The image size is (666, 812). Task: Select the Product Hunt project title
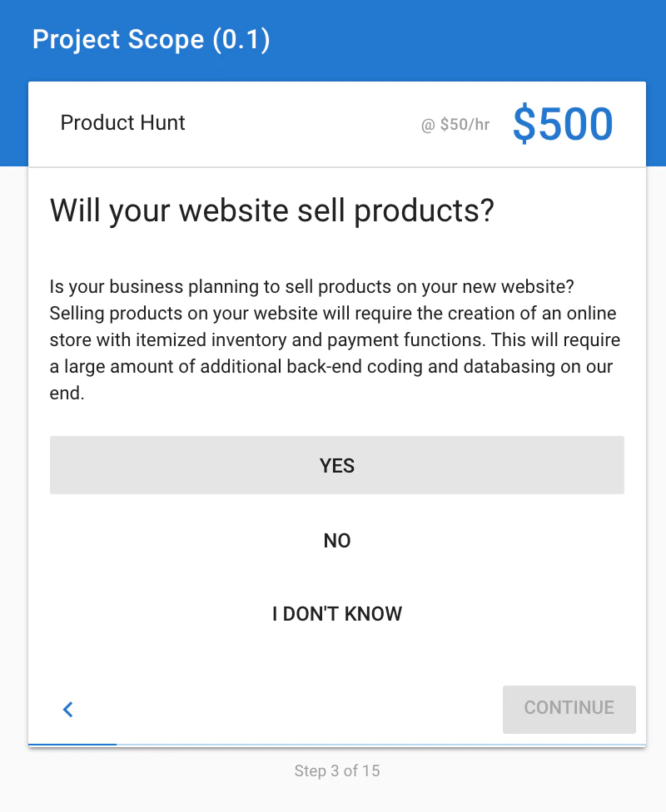pyautogui.click(x=122, y=123)
